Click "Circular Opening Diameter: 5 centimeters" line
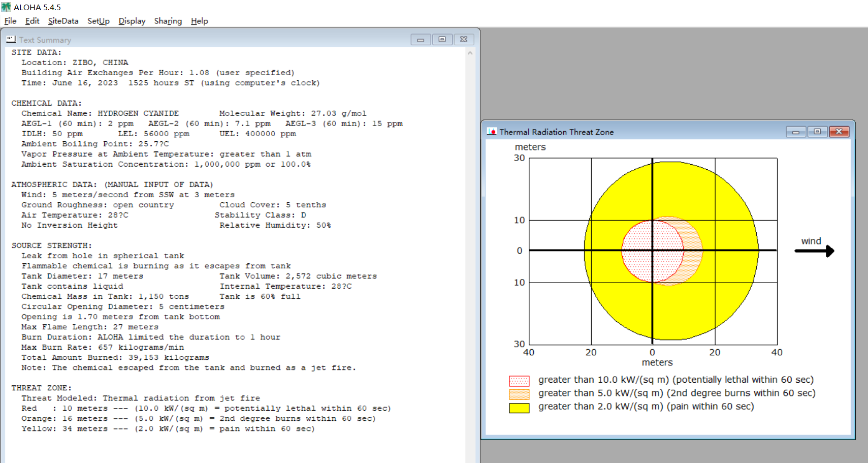The width and height of the screenshot is (868, 463). coord(123,306)
